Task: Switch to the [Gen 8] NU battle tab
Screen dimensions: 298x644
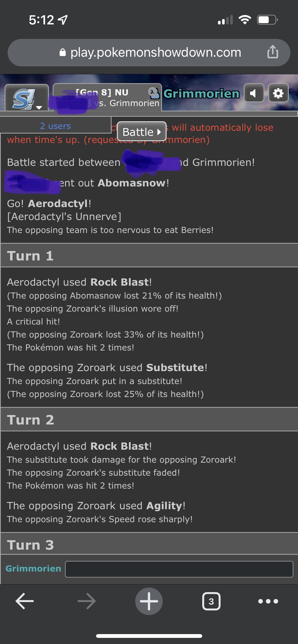Action: click(x=107, y=98)
